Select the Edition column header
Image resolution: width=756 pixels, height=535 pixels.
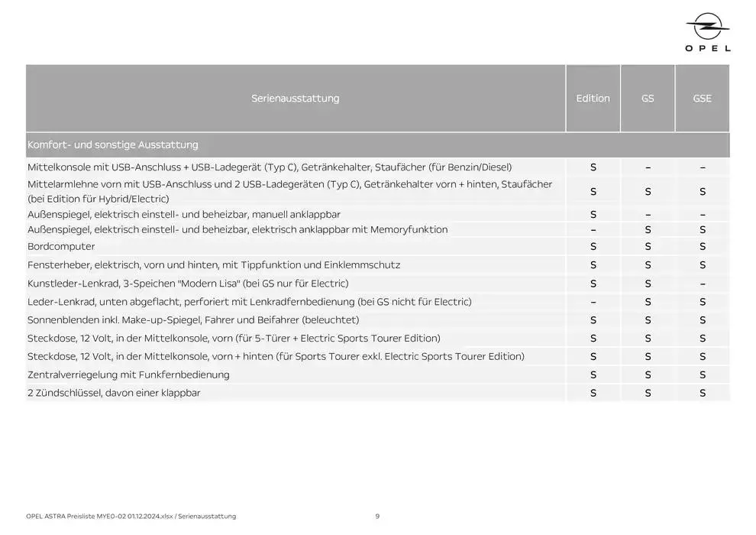click(593, 99)
